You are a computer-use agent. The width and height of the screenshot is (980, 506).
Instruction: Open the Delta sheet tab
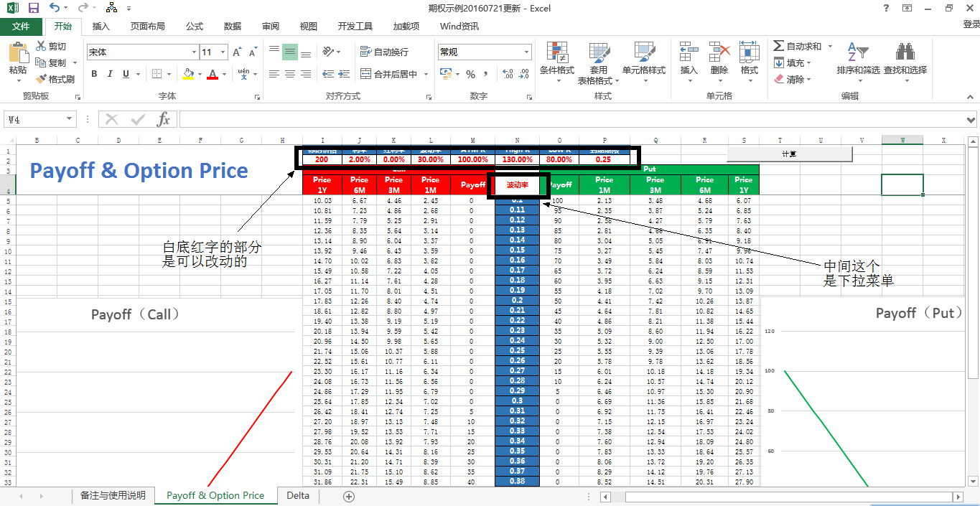[298, 495]
